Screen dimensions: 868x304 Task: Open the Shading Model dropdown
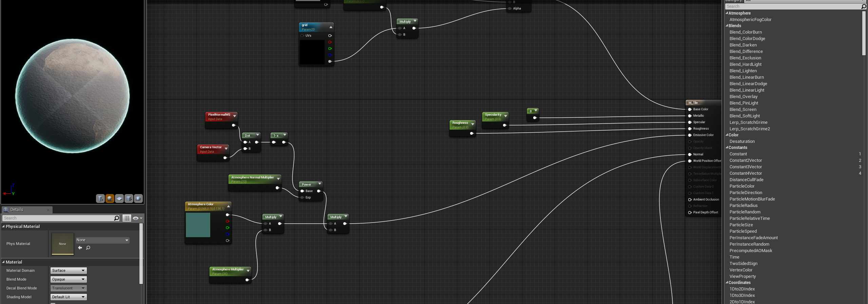pyautogui.click(x=69, y=297)
